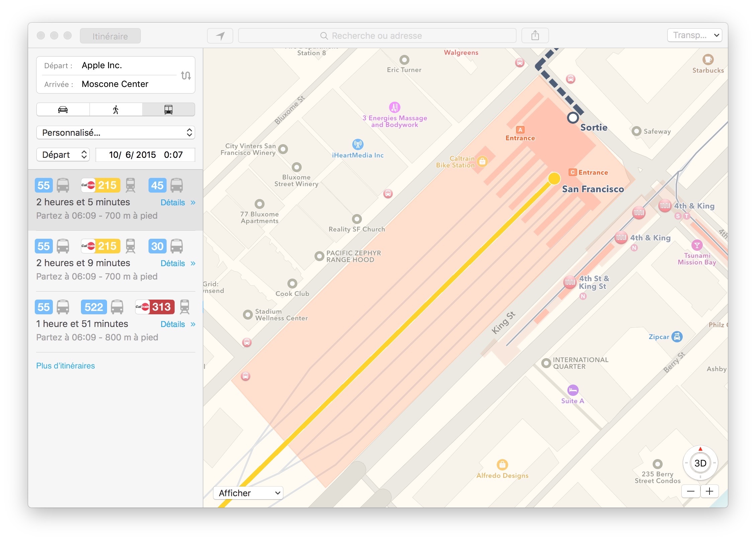Swap departure and arrival locations

click(186, 75)
